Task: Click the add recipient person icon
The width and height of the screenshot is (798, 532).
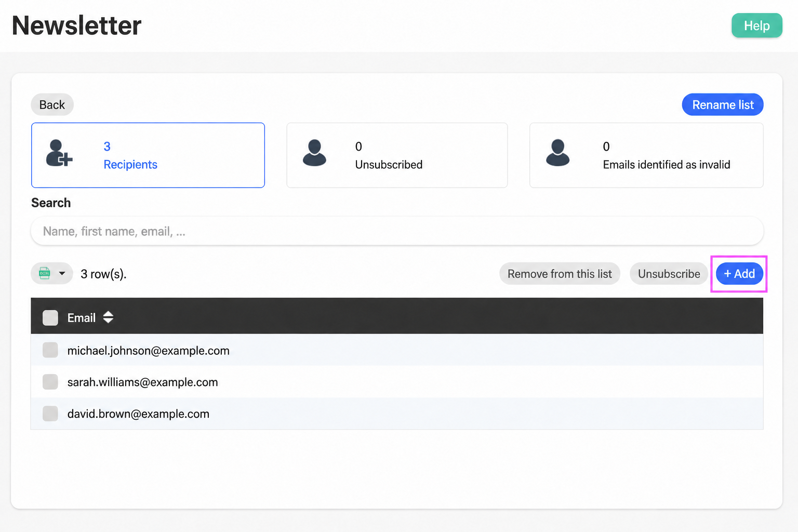Action: tap(59, 153)
